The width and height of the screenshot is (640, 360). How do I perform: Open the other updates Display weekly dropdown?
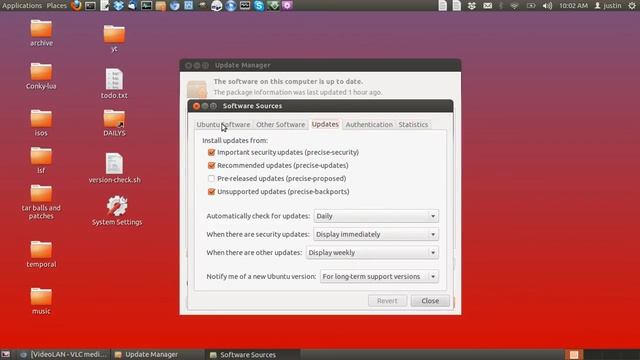click(x=372, y=253)
